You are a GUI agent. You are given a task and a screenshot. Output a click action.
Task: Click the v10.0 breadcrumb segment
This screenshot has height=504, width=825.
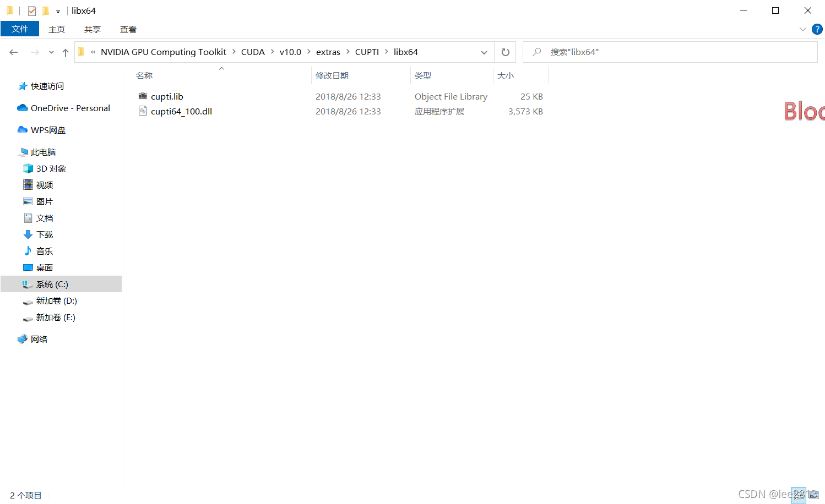(290, 52)
